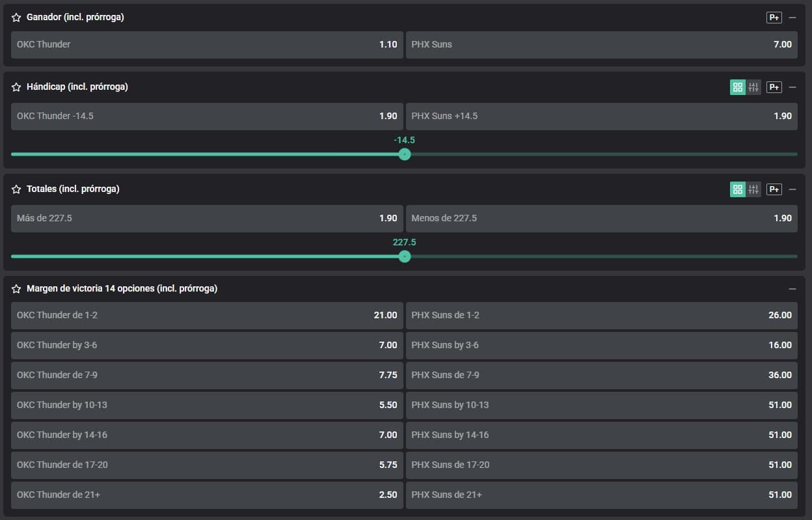Screen dimensions: 812x520
Task: Collapse the Ganador market section
Action: point(792,18)
